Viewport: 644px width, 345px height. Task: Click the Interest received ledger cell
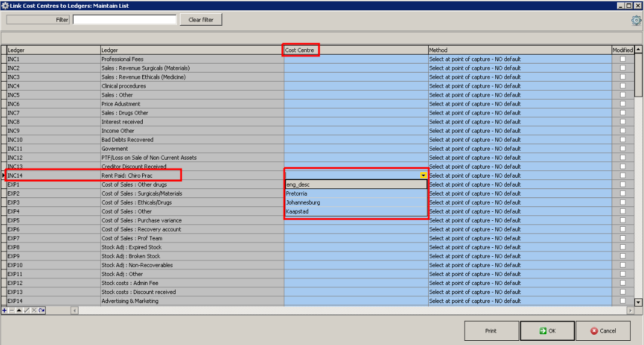coord(192,122)
